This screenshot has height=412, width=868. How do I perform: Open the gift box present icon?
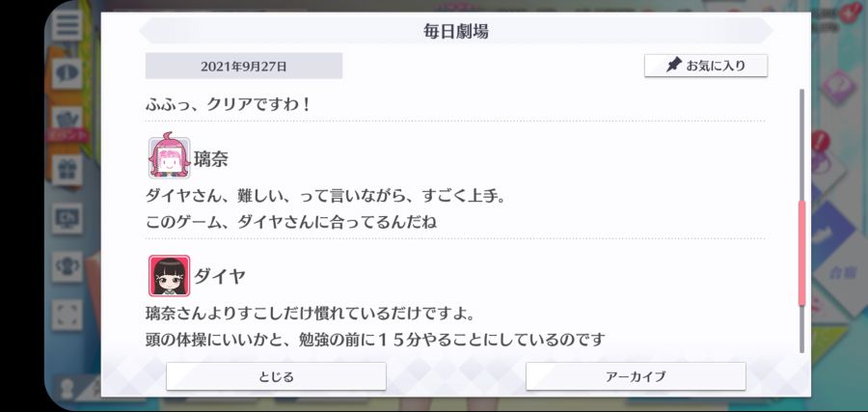coord(67,169)
